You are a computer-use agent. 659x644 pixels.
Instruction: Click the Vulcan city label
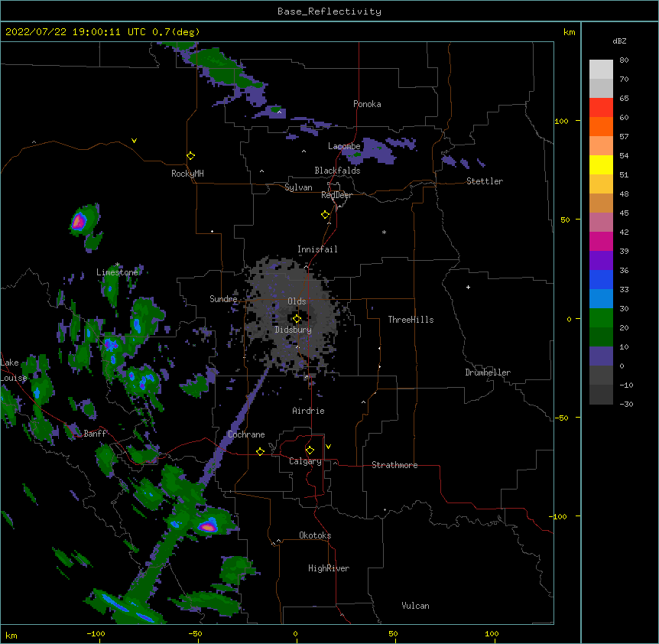[x=415, y=606]
